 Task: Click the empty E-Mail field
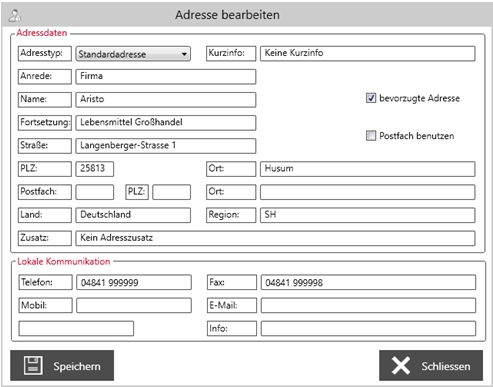coord(368,305)
